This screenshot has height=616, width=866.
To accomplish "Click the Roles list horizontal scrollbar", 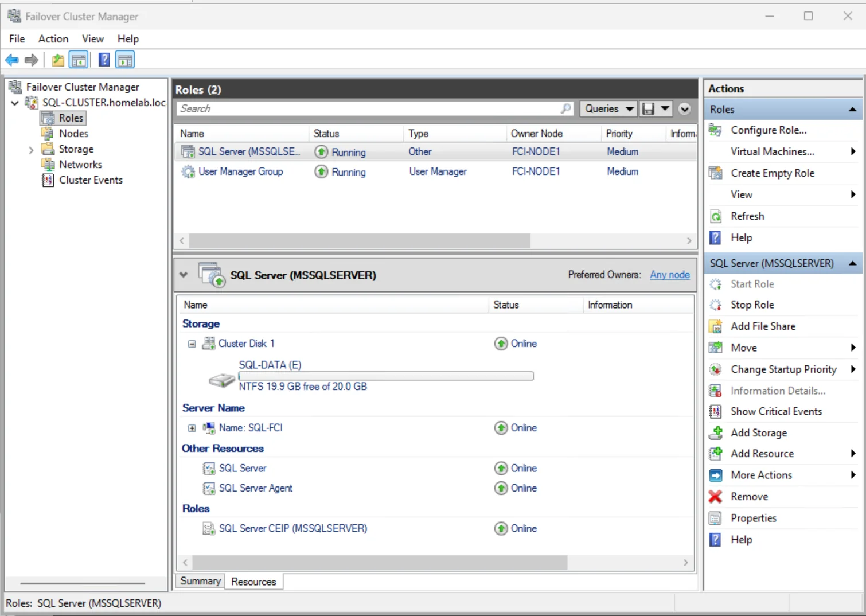I will point(360,240).
